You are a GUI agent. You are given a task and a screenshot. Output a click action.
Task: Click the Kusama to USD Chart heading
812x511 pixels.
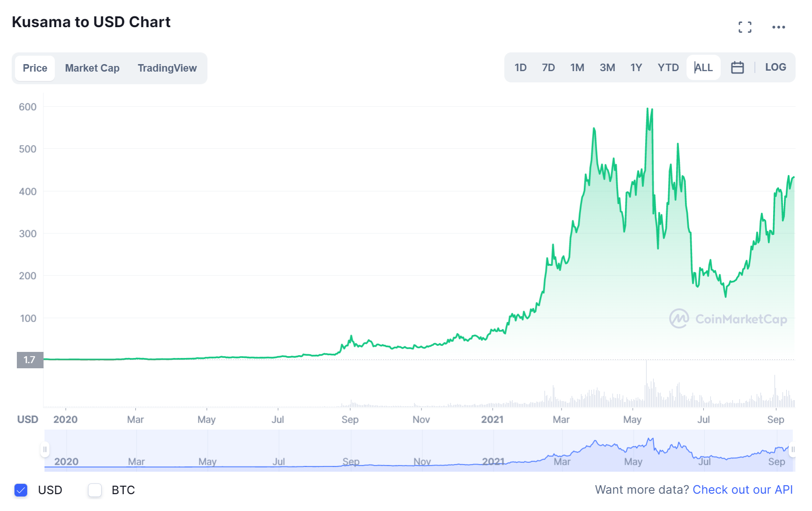pos(91,22)
